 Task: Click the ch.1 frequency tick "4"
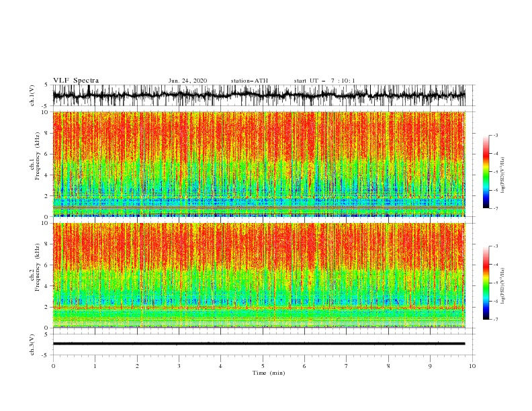[47, 175]
